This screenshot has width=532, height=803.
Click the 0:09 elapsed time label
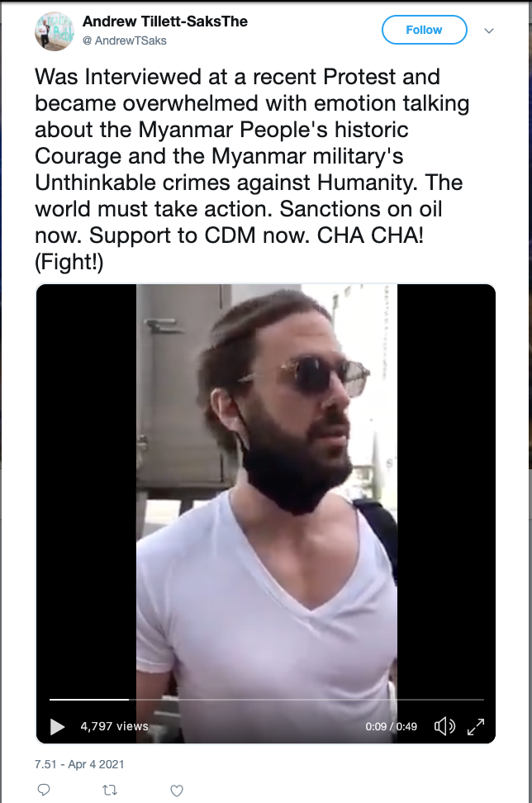[376, 727]
